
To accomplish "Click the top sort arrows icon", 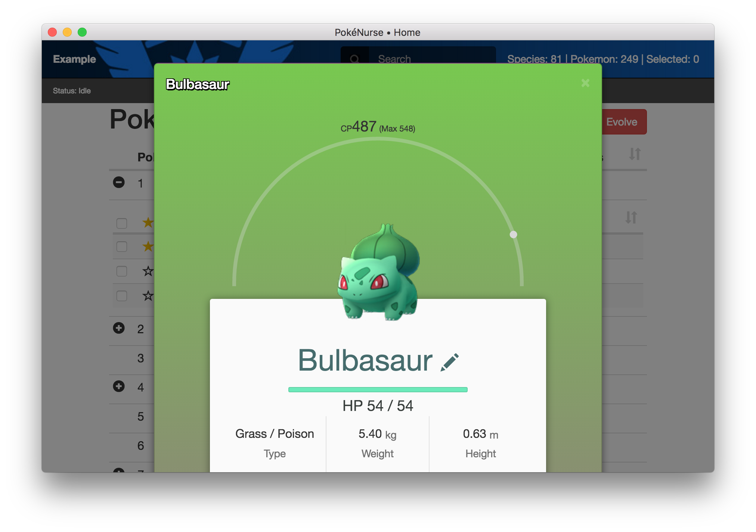I will click(x=635, y=154).
